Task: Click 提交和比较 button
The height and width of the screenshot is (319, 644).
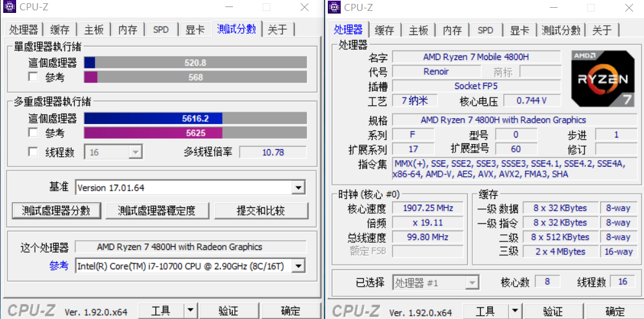Action: (x=261, y=211)
